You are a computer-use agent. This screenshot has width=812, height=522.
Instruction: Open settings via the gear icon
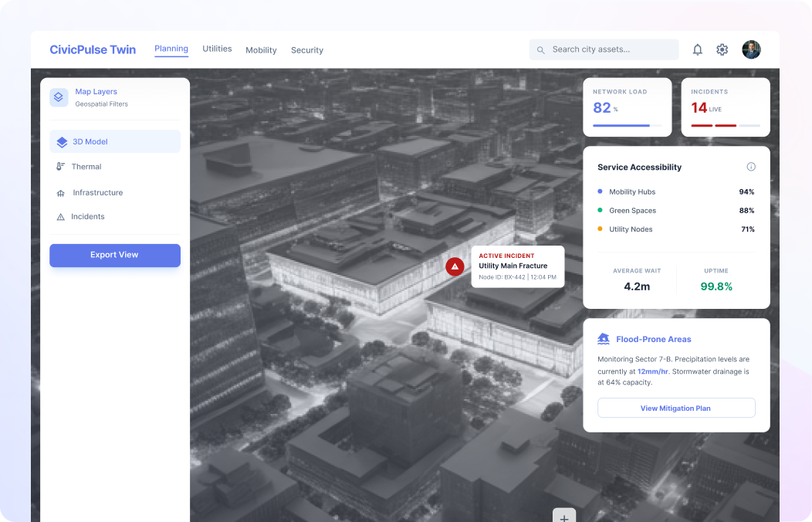pos(722,49)
